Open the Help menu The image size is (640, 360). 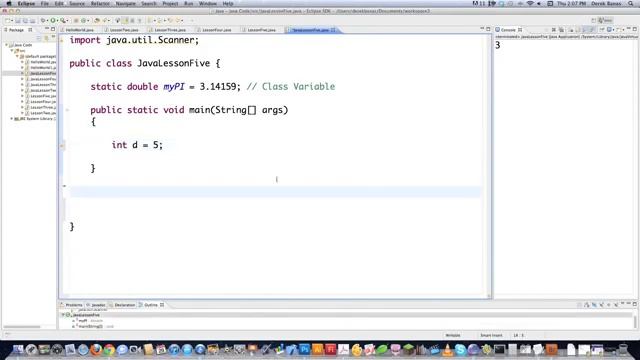(228, 3)
